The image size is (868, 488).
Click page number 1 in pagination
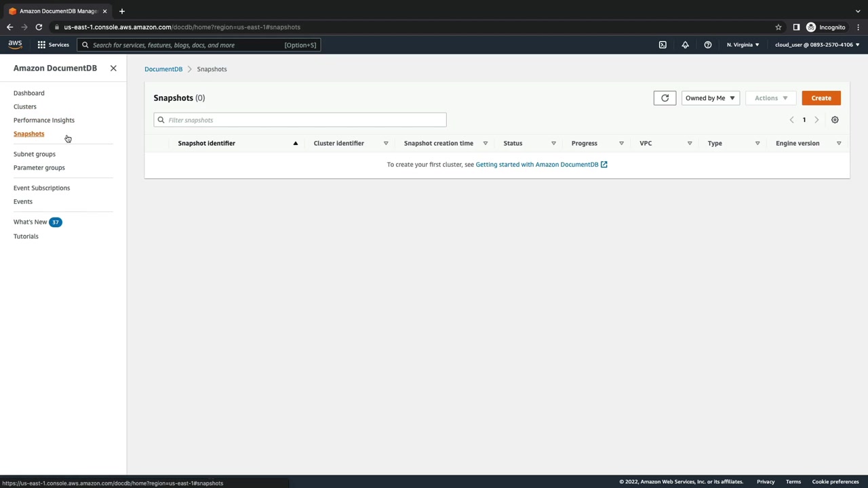(x=804, y=120)
